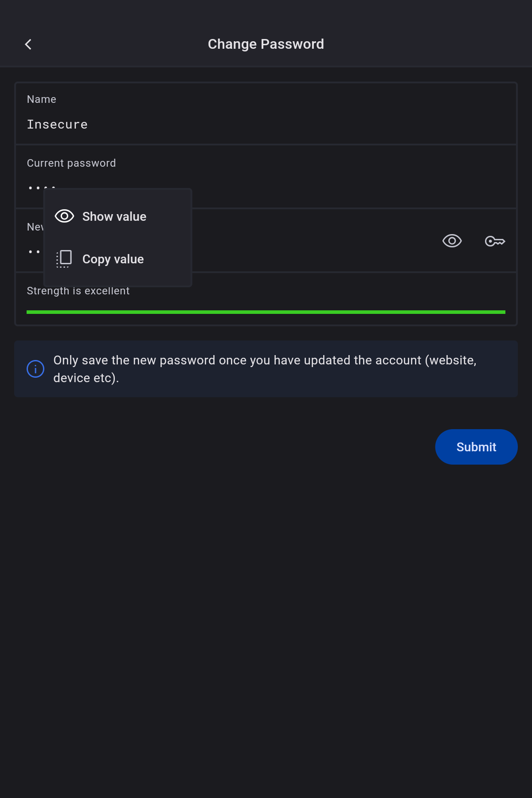Click the blue info circle icon

tap(35, 369)
